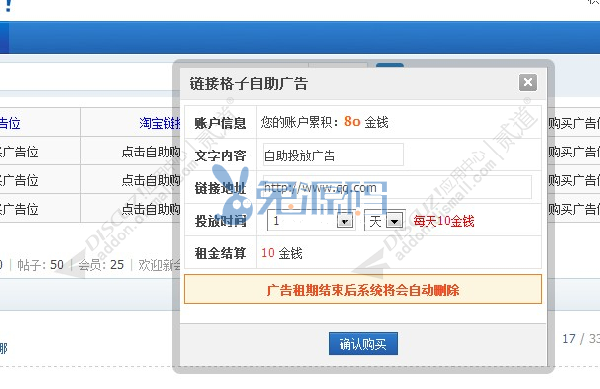Click the 广告位 header link on left
600x389 pixels.
(10, 123)
